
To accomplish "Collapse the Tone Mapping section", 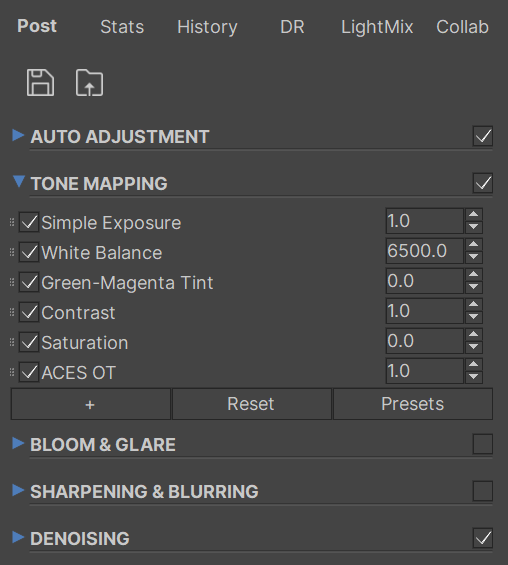I will click(18, 182).
